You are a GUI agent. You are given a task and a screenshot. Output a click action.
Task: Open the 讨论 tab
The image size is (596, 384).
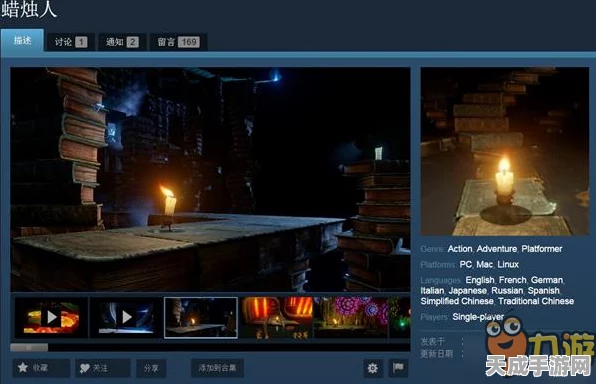click(70, 42)
